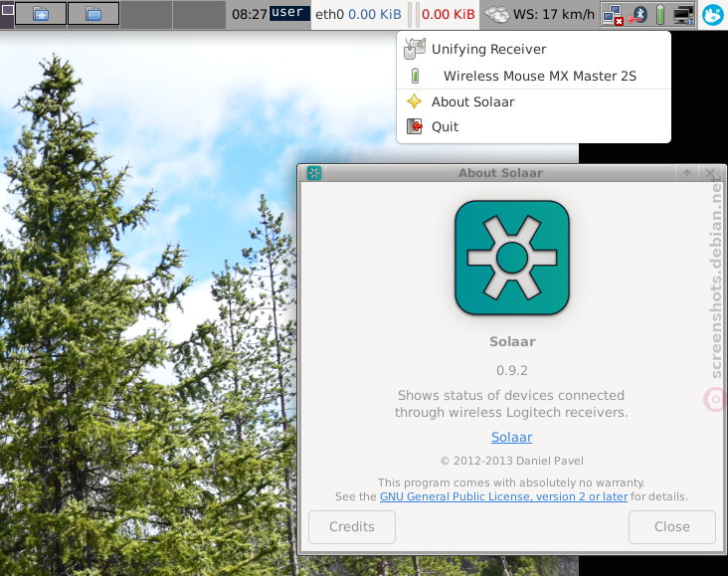
Task: Click the network load bars between rates
Action: 414,15
